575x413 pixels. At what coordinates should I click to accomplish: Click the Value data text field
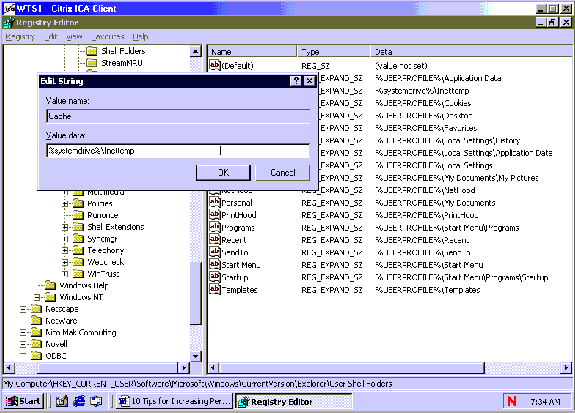click(x=178, y=151)
